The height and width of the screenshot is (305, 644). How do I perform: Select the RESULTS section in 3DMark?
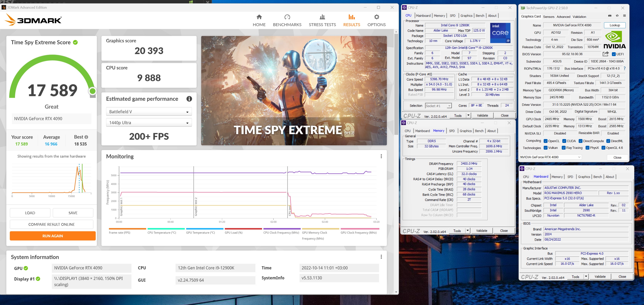tap(351, 21)
